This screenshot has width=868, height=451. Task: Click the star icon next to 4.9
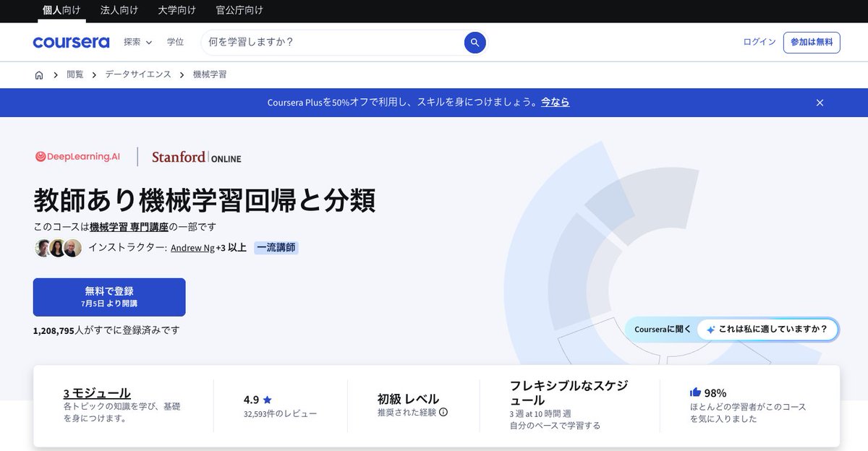[x=268, y=399]
